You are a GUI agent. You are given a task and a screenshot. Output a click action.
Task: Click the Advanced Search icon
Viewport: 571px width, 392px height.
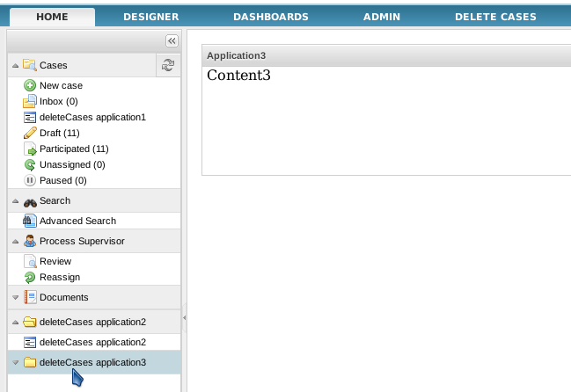click(30, 221)
